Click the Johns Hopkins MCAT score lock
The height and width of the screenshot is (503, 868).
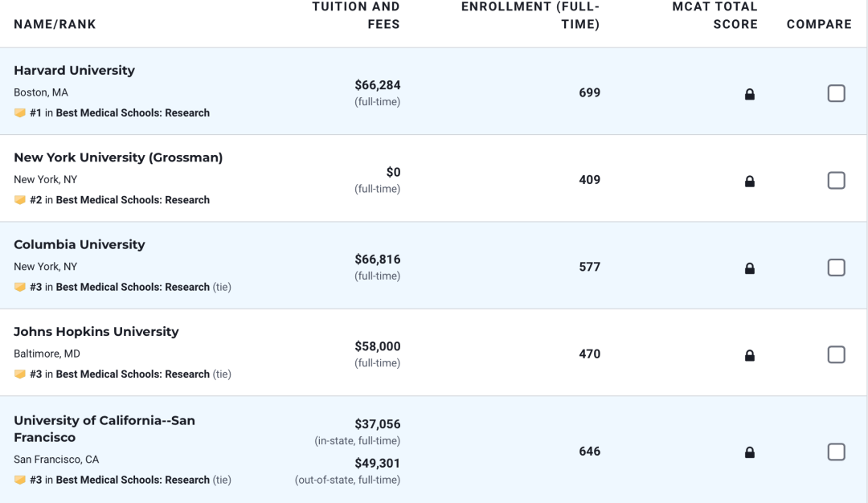coord(749,355)
